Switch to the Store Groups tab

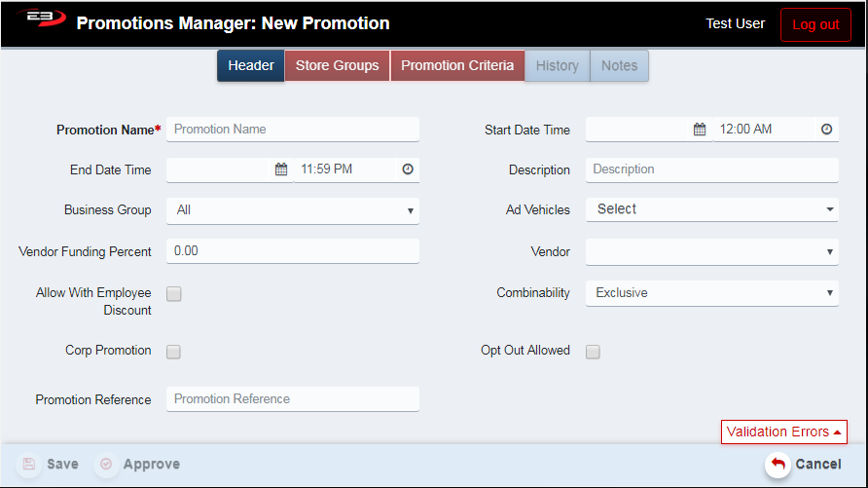coord(337,66)
